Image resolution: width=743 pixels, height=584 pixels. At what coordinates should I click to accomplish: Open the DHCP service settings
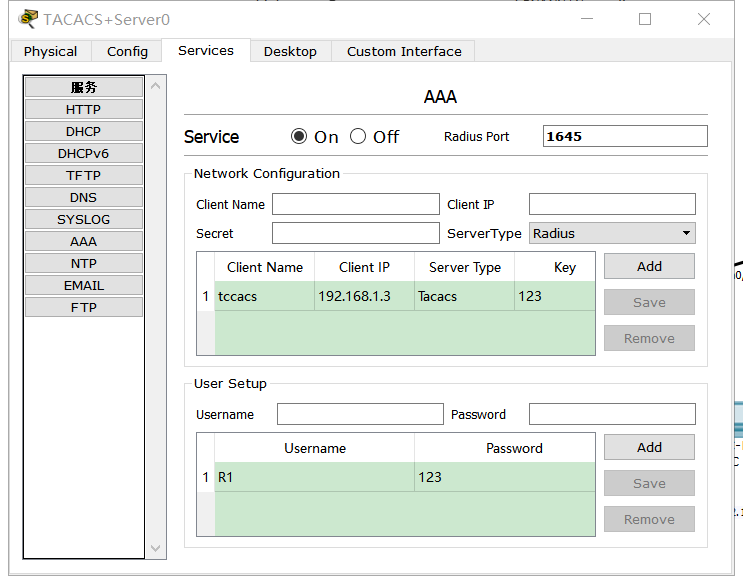point(84,132)
